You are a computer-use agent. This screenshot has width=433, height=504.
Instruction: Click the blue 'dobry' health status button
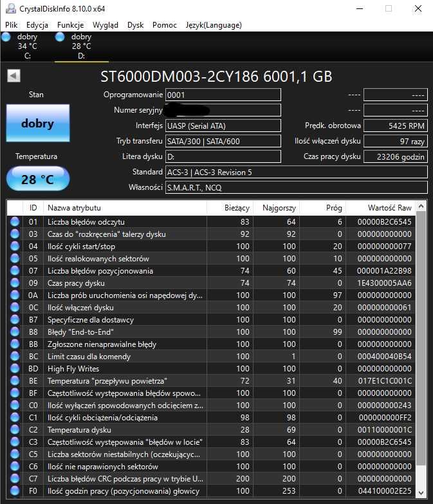[38, 123]
